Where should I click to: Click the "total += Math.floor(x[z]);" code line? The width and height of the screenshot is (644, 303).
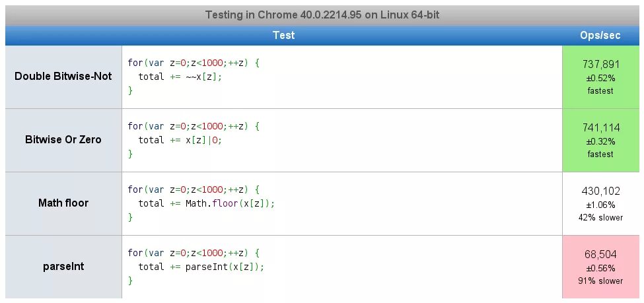205,203
